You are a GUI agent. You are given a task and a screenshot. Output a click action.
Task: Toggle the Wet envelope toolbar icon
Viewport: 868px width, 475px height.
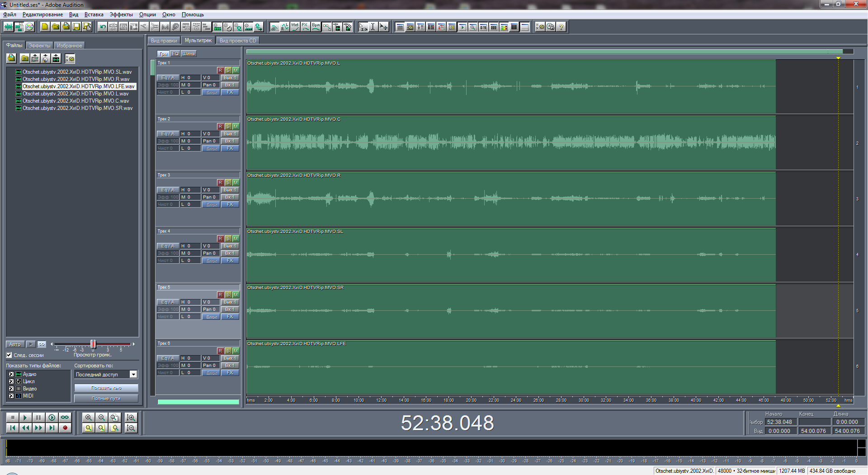point(295,27)
